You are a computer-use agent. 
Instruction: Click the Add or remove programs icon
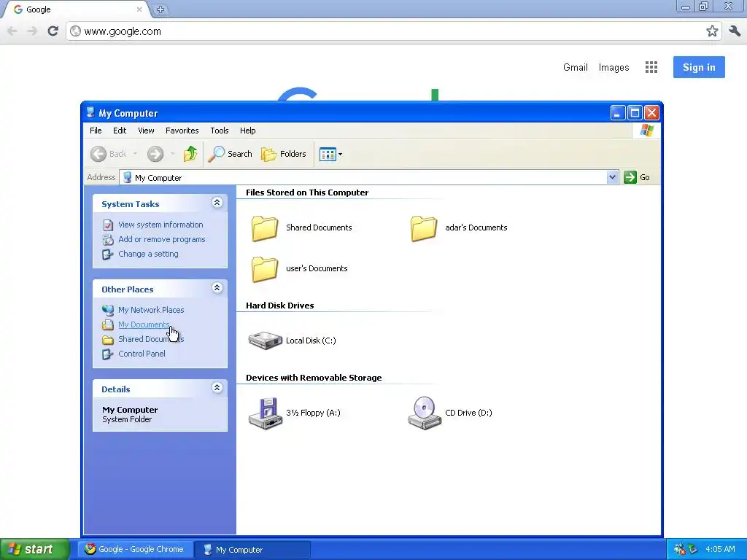pos(108,239)
